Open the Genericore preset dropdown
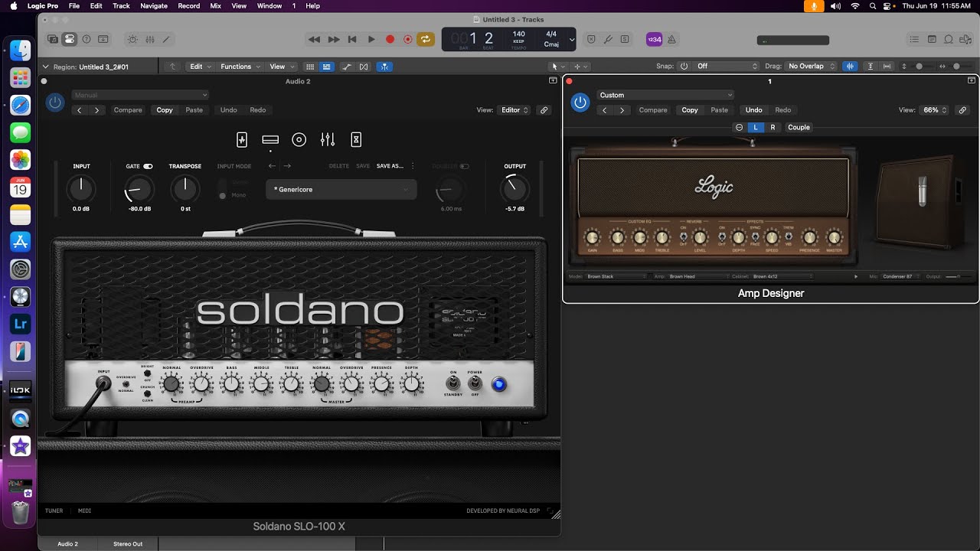The width and height of the screenshot is (980, 551). [341, 189]
